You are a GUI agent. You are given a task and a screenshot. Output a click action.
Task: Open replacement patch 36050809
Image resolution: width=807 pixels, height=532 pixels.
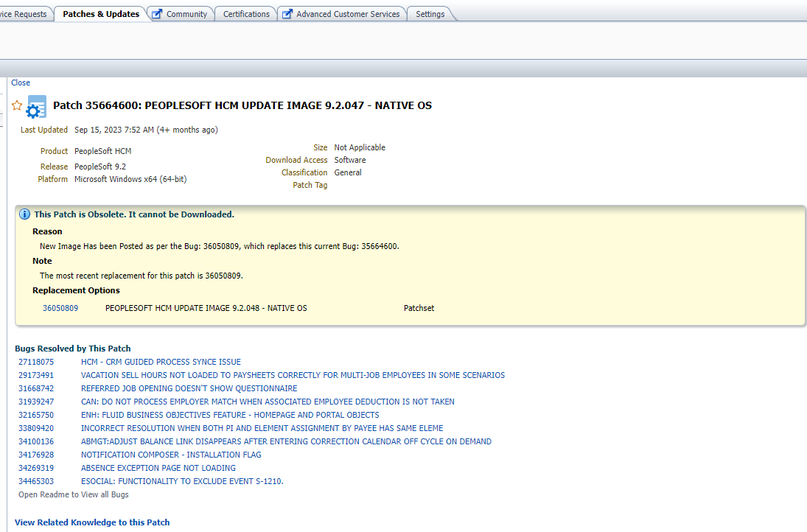pos(60,308)
